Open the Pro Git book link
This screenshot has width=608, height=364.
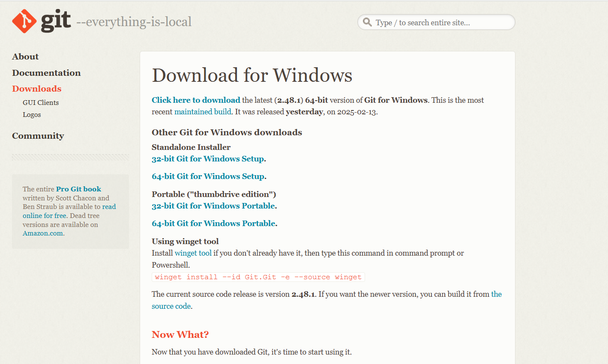(78, 189)
